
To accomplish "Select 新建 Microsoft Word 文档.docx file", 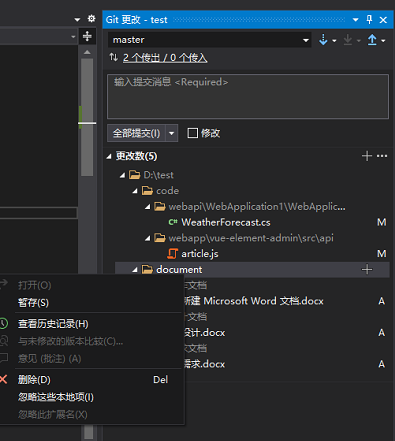I will [253, 301].
